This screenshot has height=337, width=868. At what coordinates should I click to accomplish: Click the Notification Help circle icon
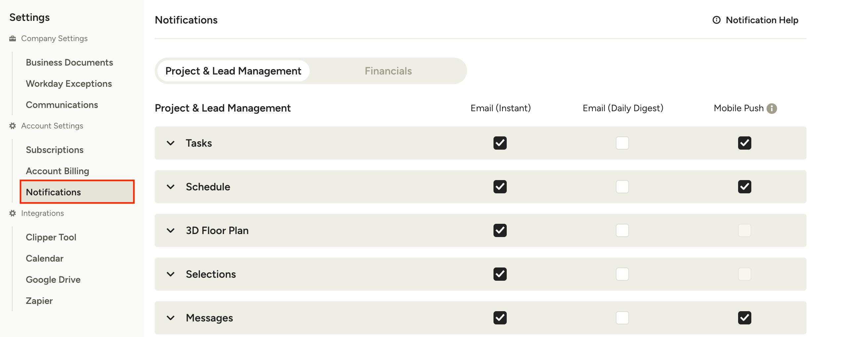pyautogui.click(x=716, y=20)
